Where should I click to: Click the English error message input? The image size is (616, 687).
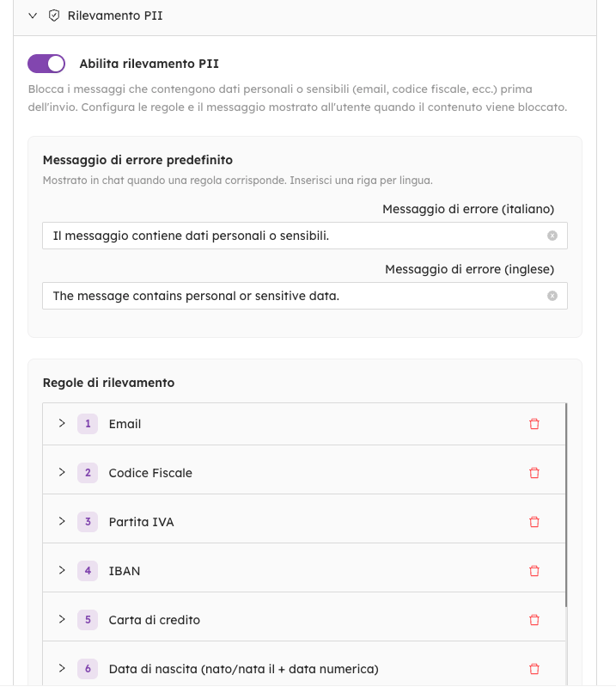292,296
